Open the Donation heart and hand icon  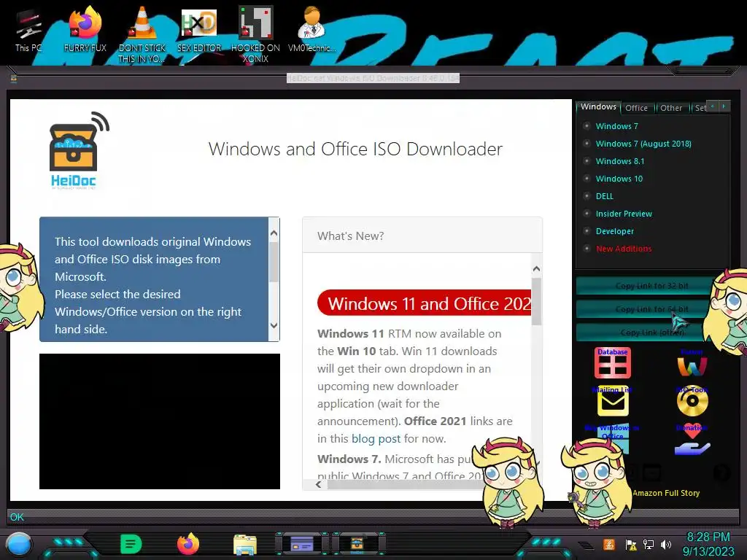(x=692, y=439)
